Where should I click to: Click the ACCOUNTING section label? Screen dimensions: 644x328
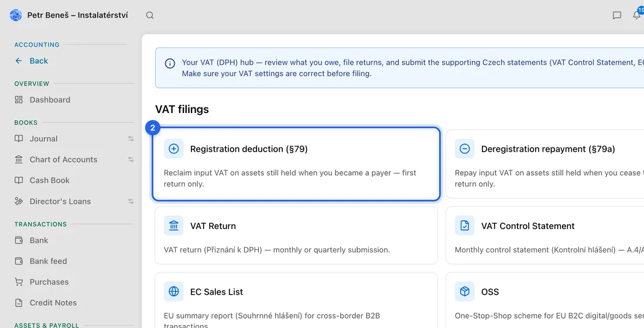coord(37,45)
